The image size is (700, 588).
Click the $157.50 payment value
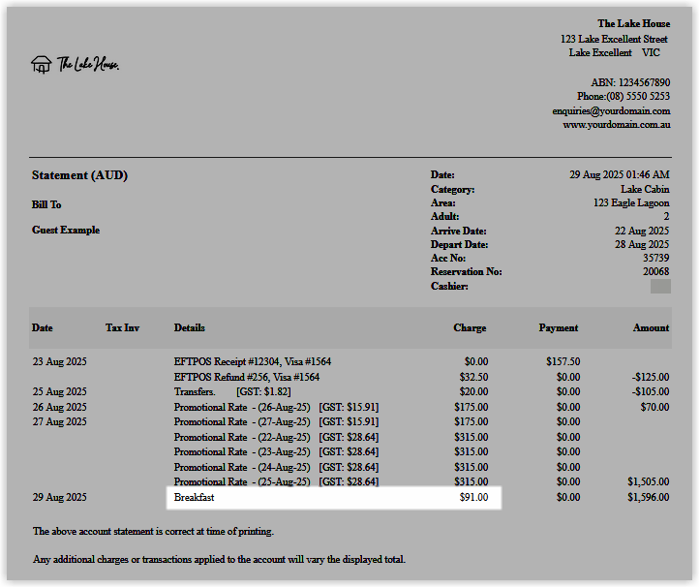pos(563,361)
